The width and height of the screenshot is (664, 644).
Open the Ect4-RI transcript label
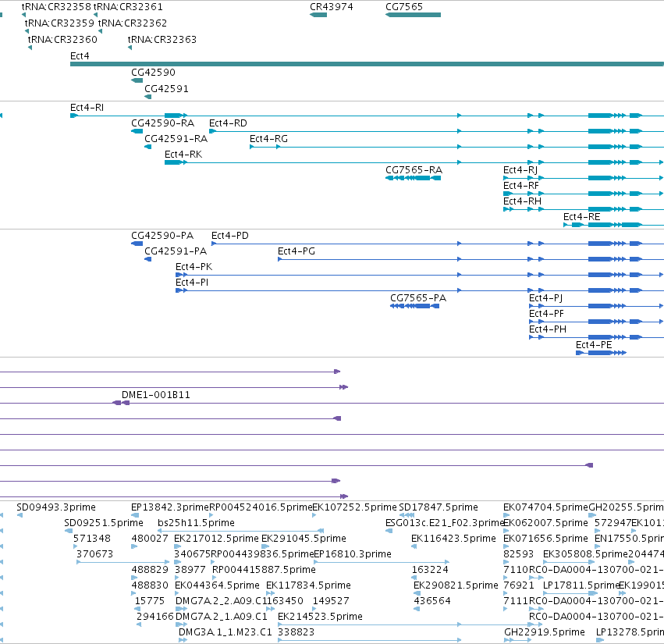[x=87, y=108]
